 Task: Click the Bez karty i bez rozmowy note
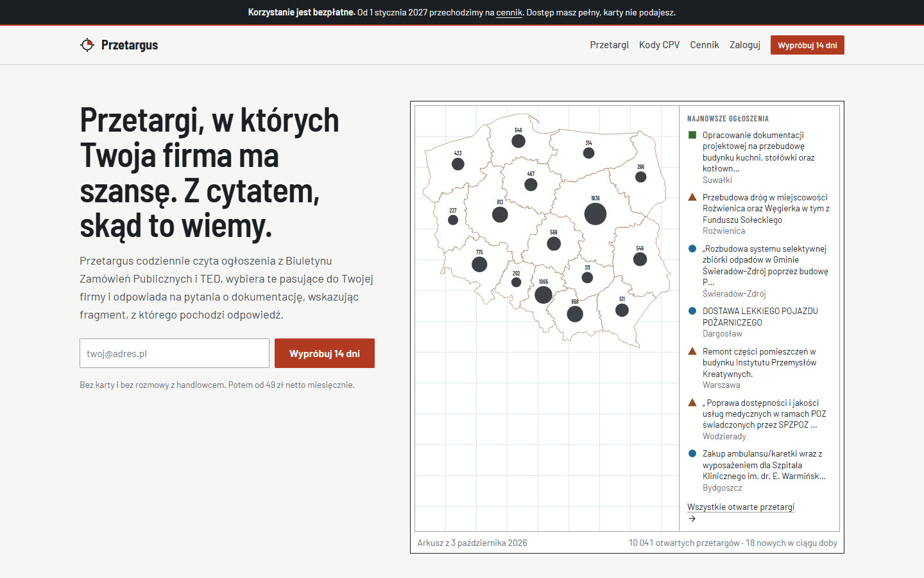click(x=217, y=385)
